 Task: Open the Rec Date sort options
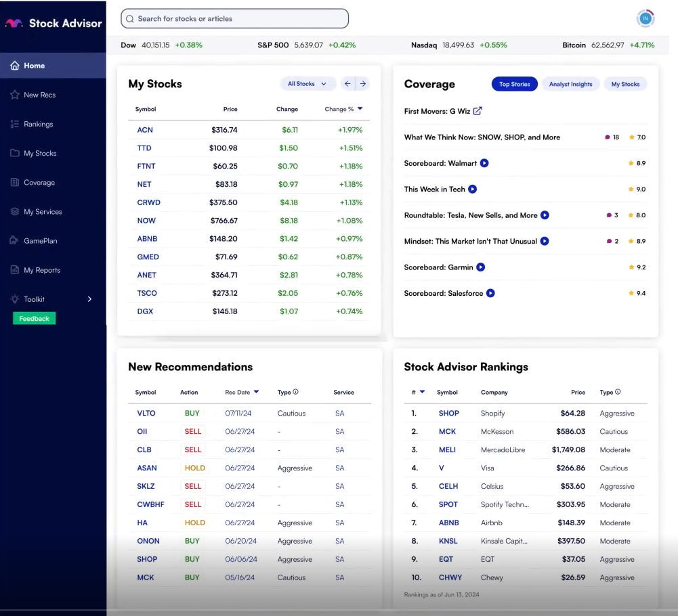click(242, 392)
